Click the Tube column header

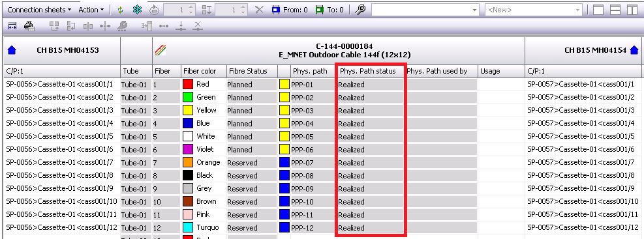[136, 71]
